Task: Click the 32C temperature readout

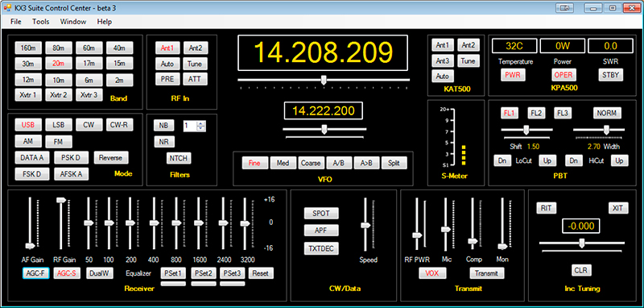Action: (514, 46)
